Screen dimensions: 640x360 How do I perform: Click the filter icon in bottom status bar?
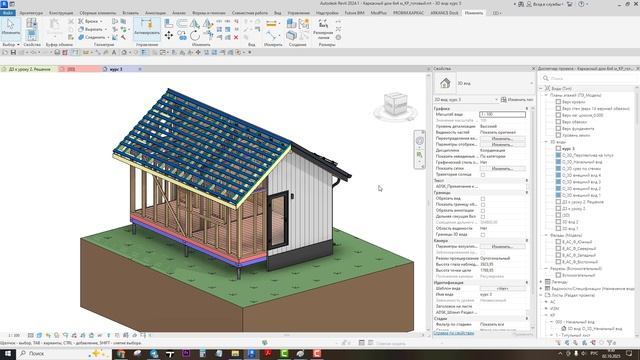coord(610,343)
